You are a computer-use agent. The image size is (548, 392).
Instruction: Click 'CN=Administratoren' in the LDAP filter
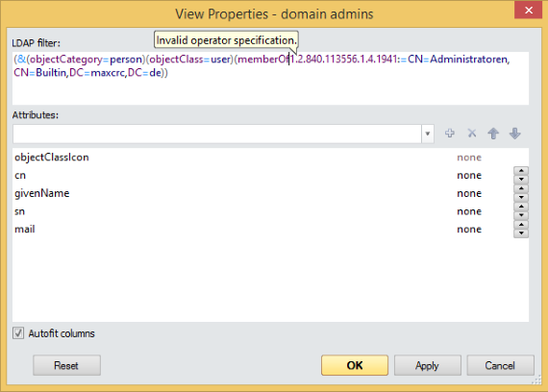[x=458, y=59]
